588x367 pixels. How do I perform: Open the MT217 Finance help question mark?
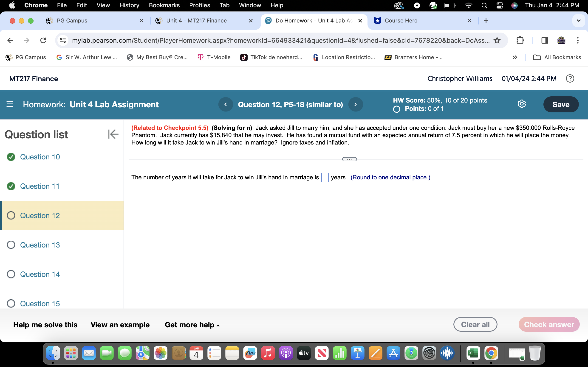coord(570,78)
